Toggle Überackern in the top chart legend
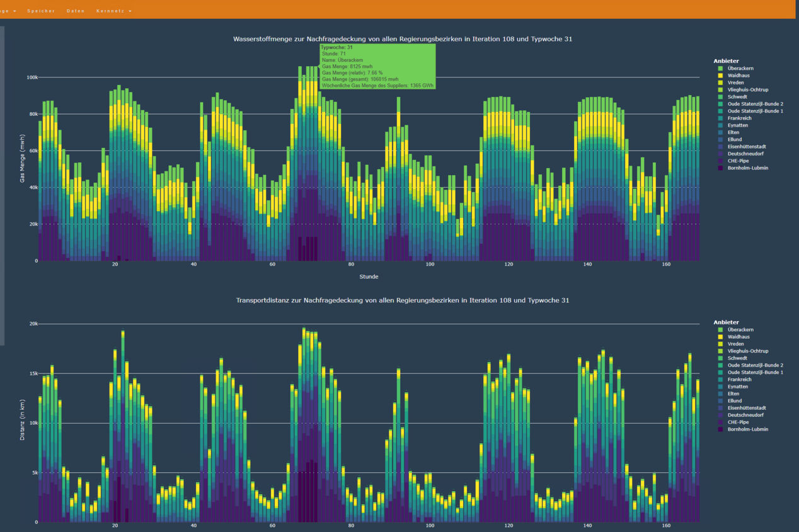 [x=740, y=68]
